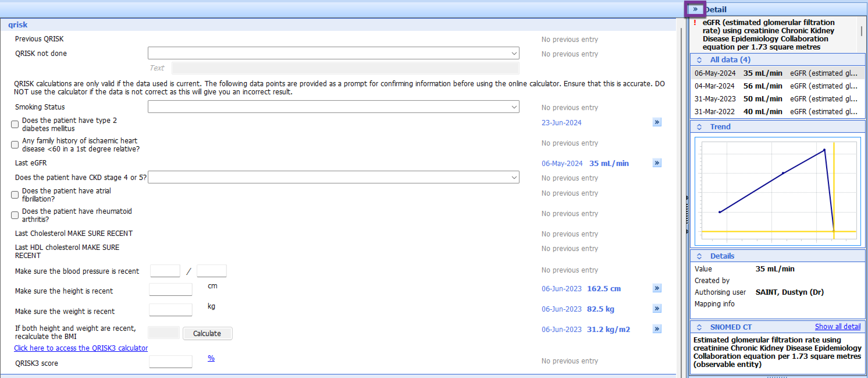The height and width of the screenshot is (378, 868).
Task: Open the CKD stage 4 or 5 dropdown
Action: pyautogui.click(x=333, y=177)
